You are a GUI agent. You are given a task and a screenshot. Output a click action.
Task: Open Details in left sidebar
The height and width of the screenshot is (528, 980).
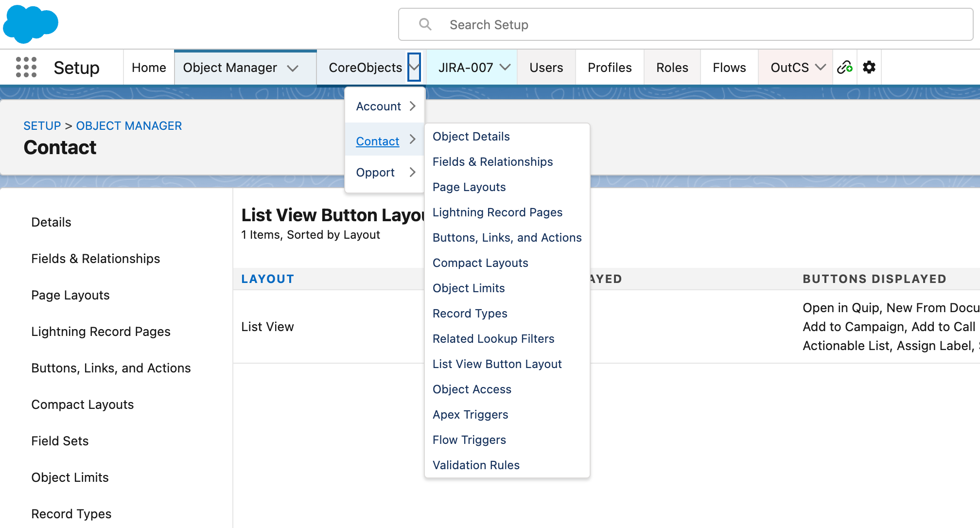coord(51,222)
